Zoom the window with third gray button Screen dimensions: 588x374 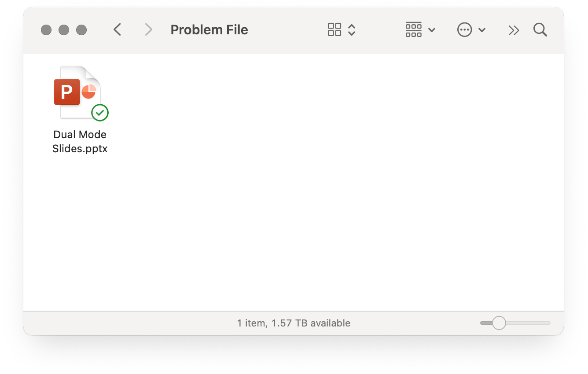[x=81, y=30]
